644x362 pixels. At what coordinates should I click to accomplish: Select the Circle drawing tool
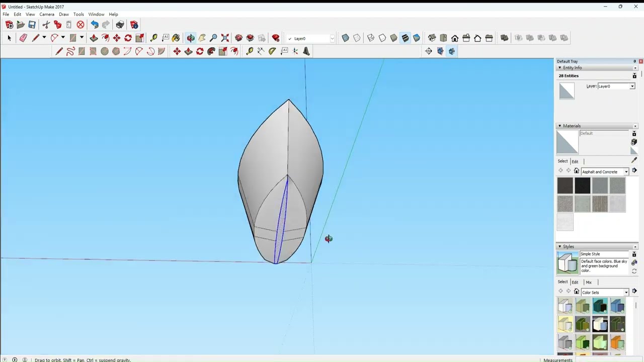pyautogui.click(x=105, y=51)
